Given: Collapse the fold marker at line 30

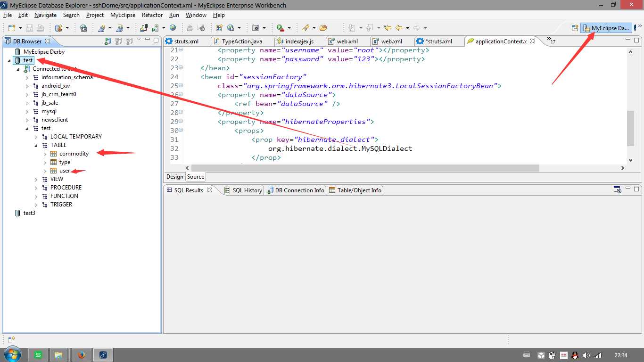Looking at the screenshot, I should point(181,130).
